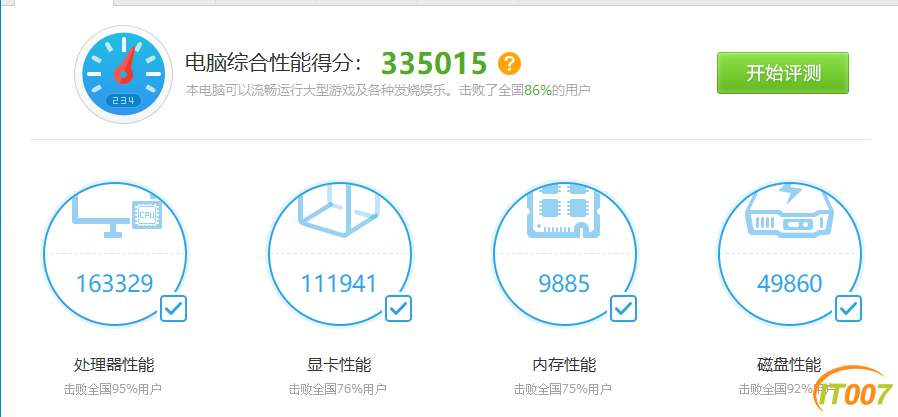Click the 内存性能 label

tap(564, 364)
